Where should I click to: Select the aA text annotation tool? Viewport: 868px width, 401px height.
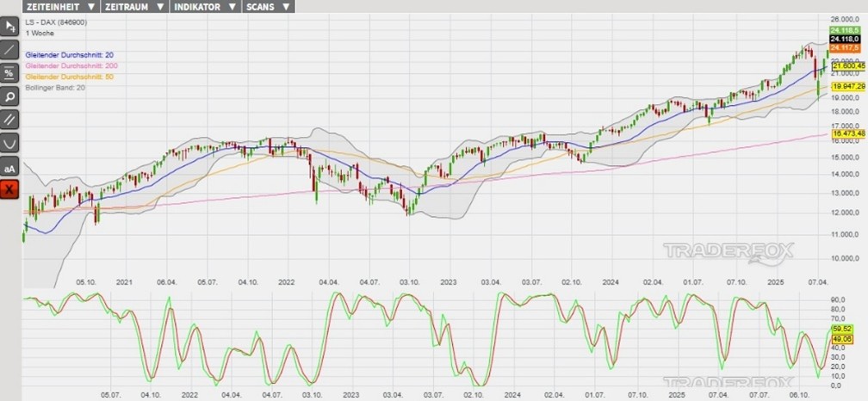pos(10,165)
